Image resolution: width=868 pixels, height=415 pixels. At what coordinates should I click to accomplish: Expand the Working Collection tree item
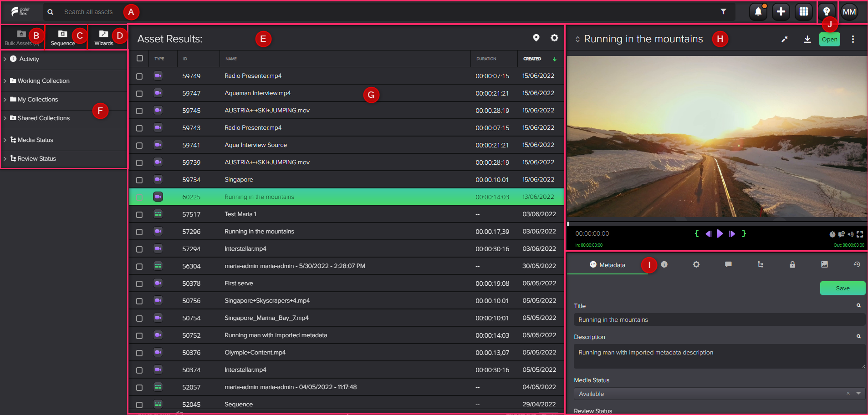point(5,81)
